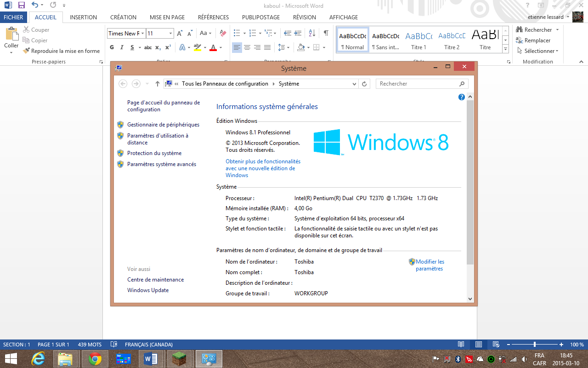Click the sort A-Z icon
The height and width of the screenshot is (368, 588).
coord(312,33)
